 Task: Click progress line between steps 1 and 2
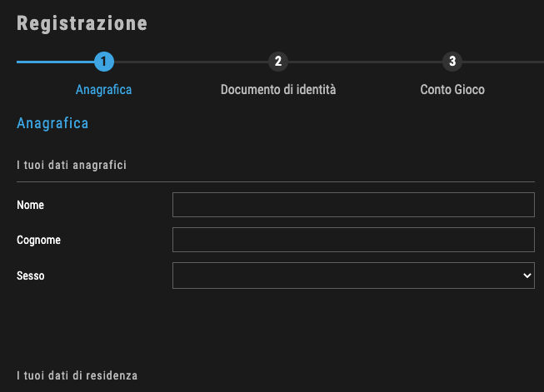(191, 62)
